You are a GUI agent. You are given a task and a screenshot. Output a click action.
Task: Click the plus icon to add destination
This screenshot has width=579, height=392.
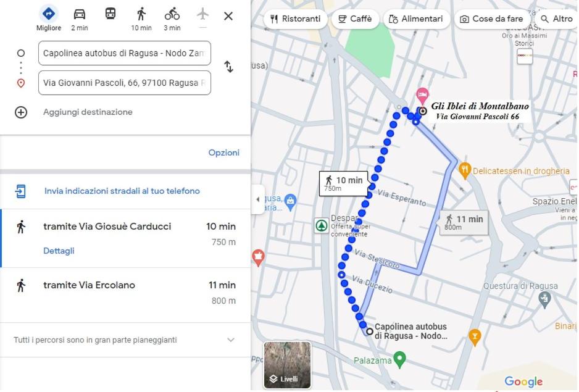point(21,112)
